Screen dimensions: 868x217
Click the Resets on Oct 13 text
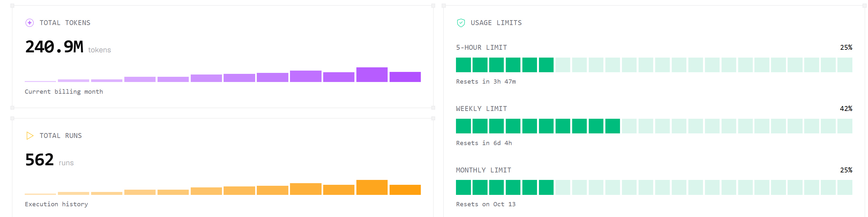point(486,204)
